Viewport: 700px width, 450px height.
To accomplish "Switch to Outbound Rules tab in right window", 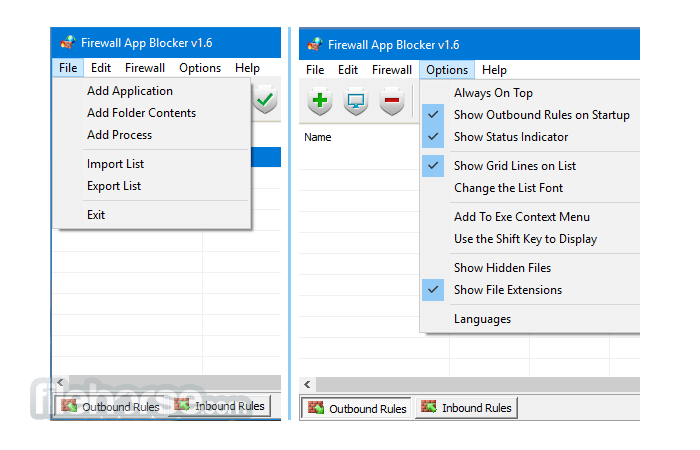I will [x=356, y=408].
